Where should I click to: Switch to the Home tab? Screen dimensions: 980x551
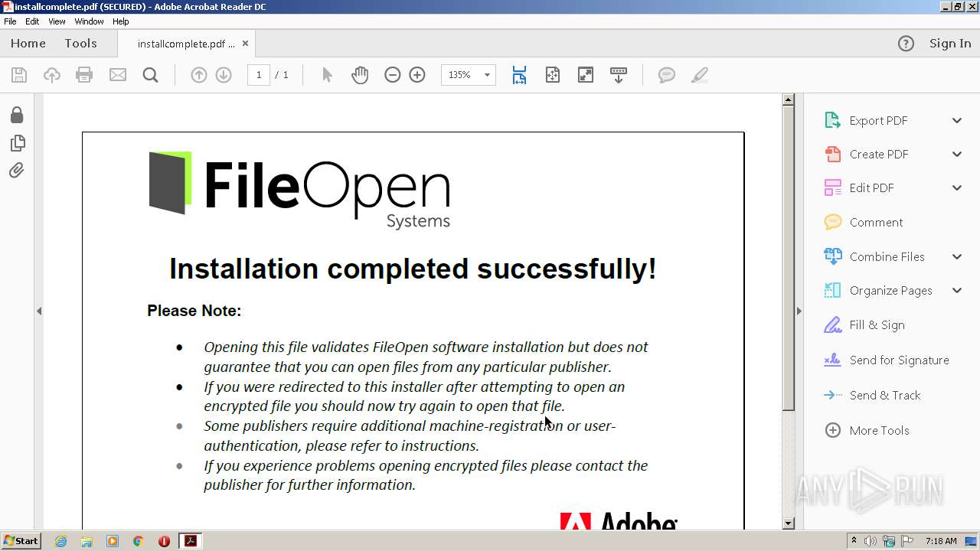click(28, 44)
